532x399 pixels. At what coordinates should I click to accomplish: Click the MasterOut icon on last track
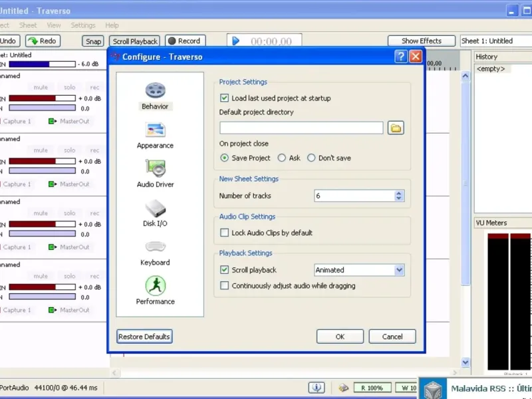53,310
